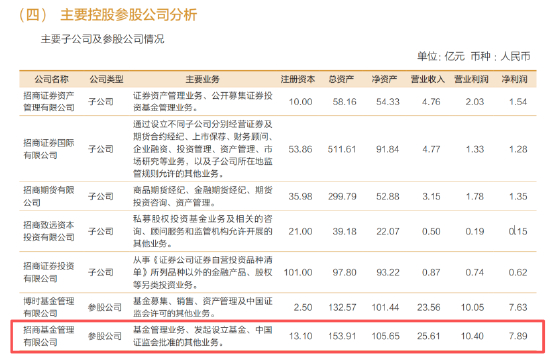Click total assets value 153.91
The width and height of the screenshot is (550, 363).
pos(342,336)
